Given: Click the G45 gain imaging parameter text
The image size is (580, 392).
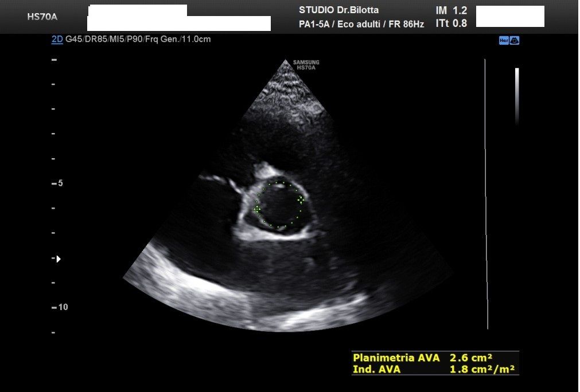Looking at the screenshot, I should 74,40.
